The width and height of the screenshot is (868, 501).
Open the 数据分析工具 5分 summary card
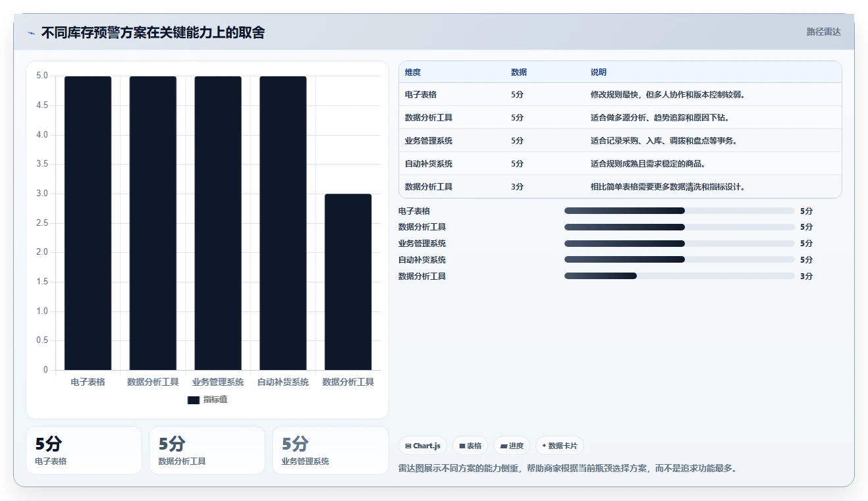[207, 450]
